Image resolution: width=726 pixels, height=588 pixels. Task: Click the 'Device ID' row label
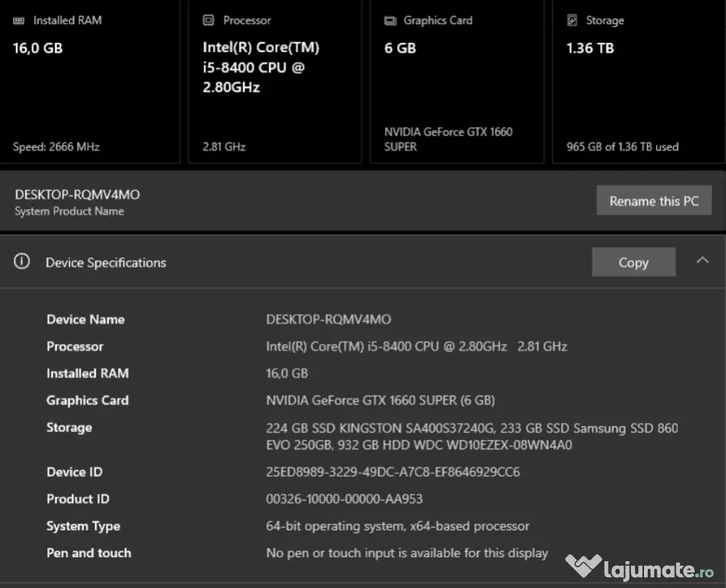click(x=74, y=472)
